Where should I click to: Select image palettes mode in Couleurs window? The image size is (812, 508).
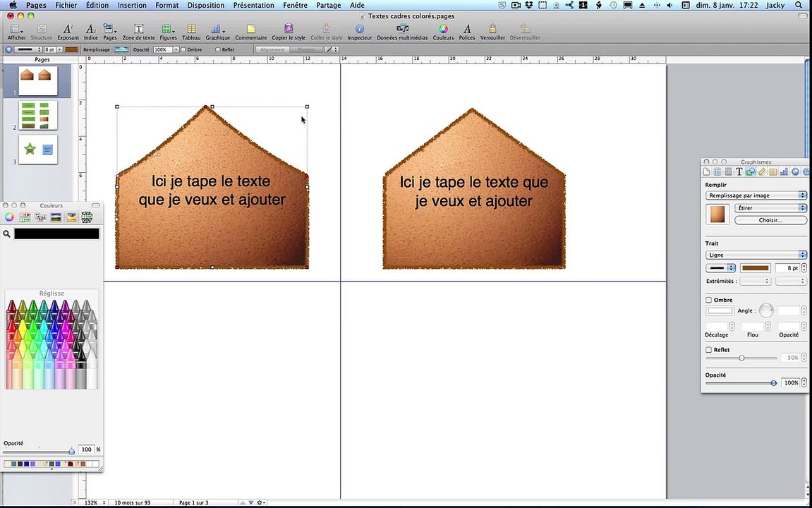[x=56, y=217]
